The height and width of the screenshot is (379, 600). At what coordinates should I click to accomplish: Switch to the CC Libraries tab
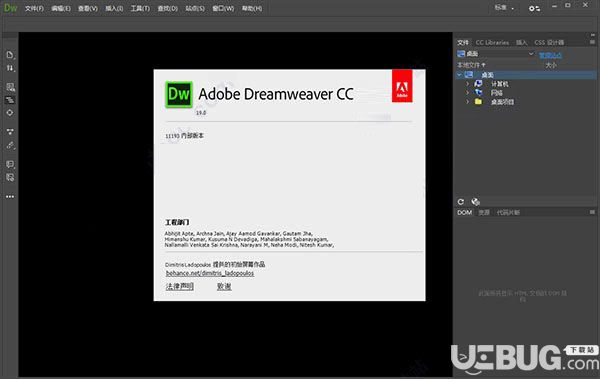pyautogui.click(x=492, y=42)
